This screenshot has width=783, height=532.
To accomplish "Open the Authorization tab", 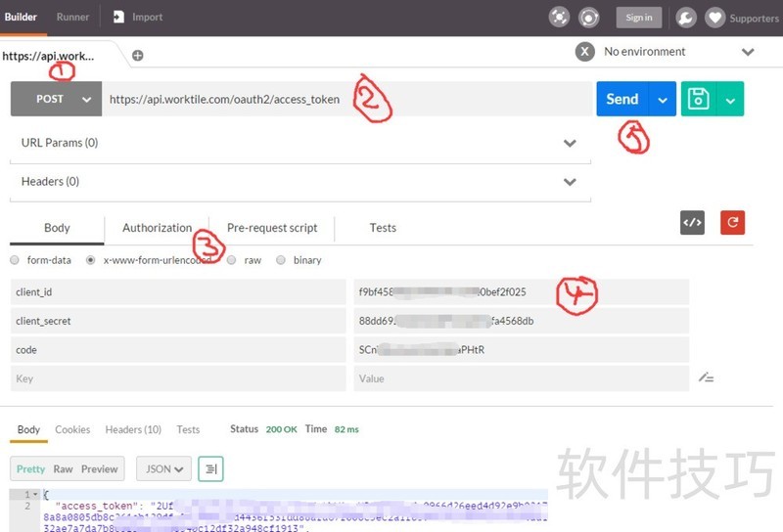I will 157,228.
